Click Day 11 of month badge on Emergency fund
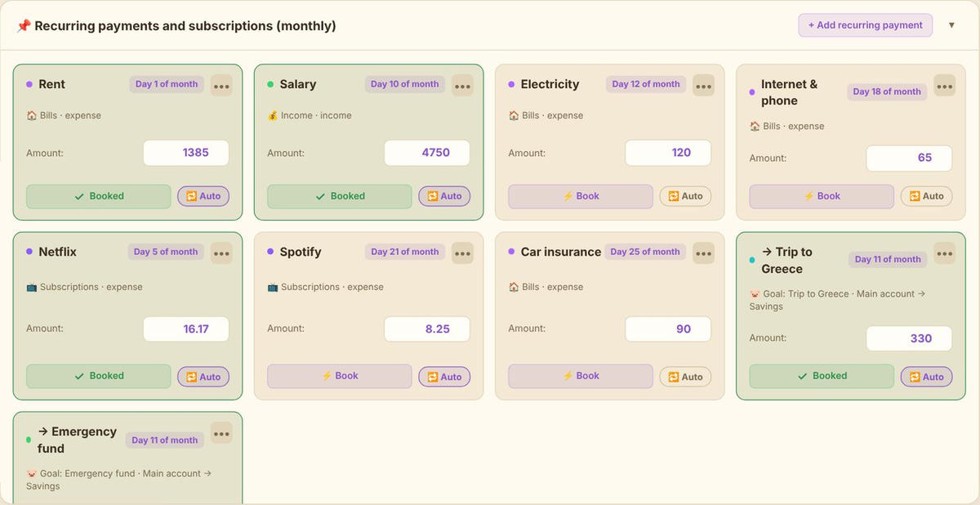Screen dimensions: 980x505 coord(165,440)
